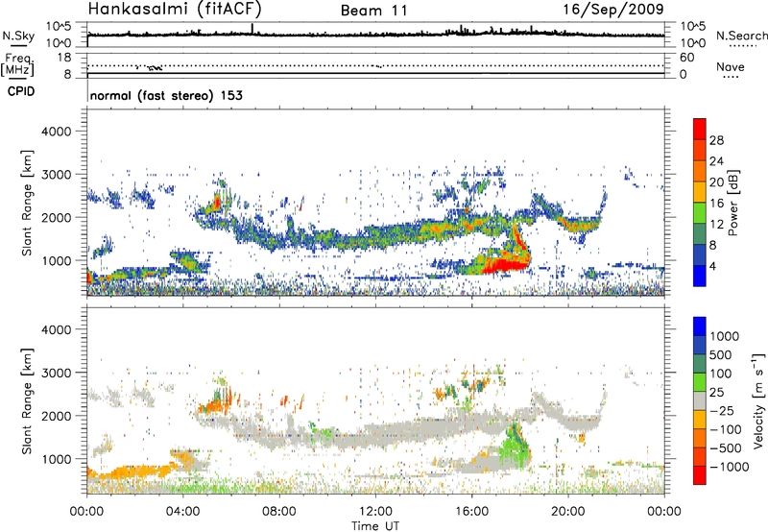Click the green velocity patch near 18:00
Viewport: 768px width, 532px height.
[515, 446]
